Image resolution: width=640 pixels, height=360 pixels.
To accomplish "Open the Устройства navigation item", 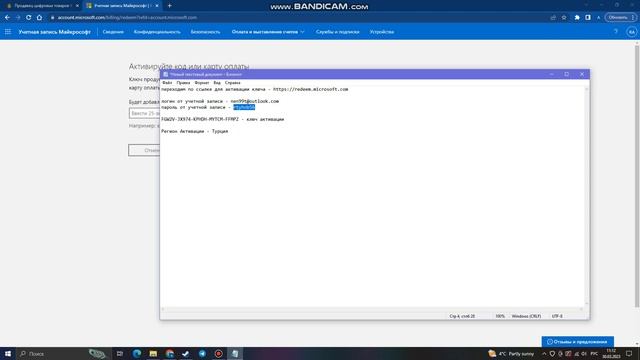I will (382, 32).
